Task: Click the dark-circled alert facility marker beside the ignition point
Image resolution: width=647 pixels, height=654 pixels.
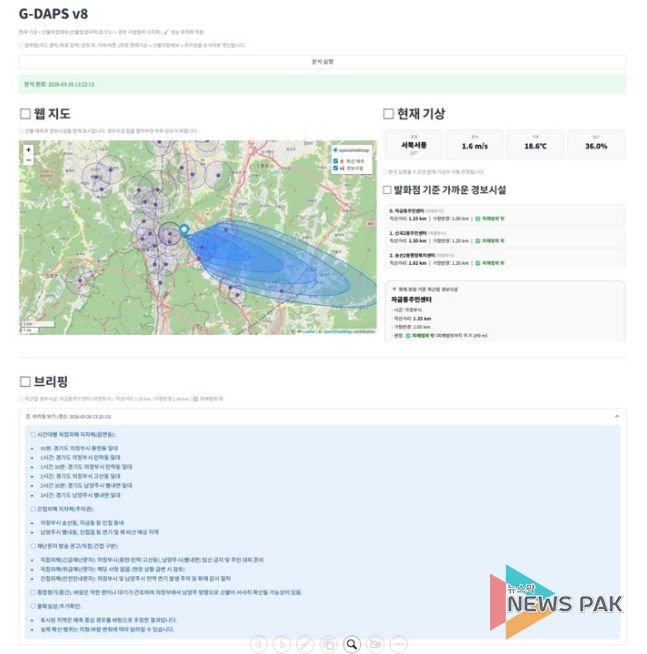Action: [x=169, y=234]
